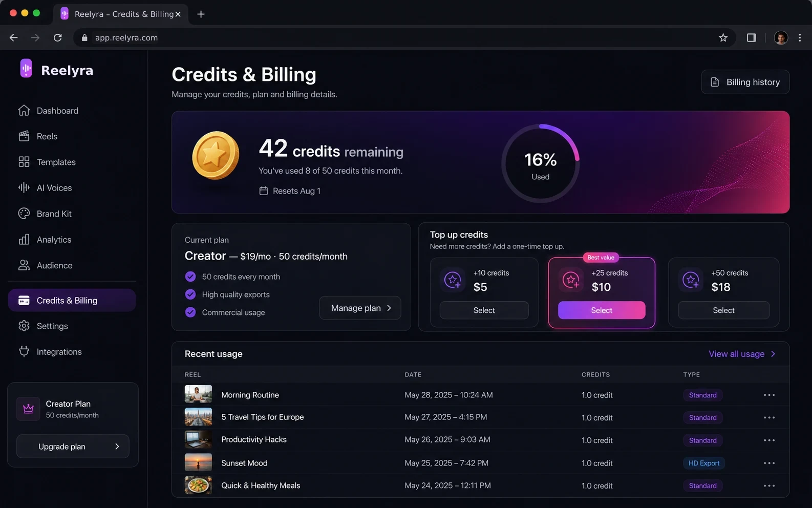The image size is (812, 508).
Task: Select the +25 credits $10 top up
Action: tap(602, 310)
